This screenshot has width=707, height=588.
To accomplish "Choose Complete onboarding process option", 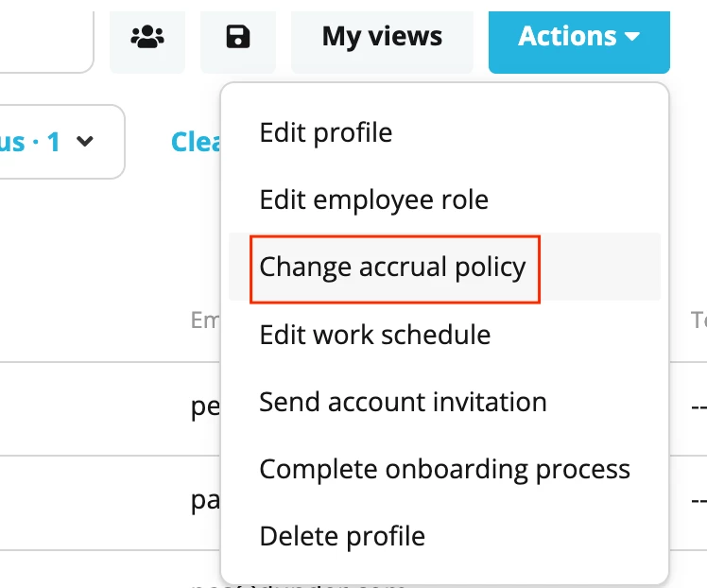I will coord(444,469).
